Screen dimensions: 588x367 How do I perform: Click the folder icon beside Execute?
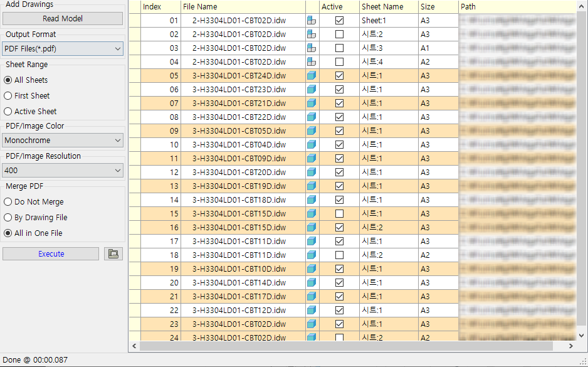tap(113, 254)
